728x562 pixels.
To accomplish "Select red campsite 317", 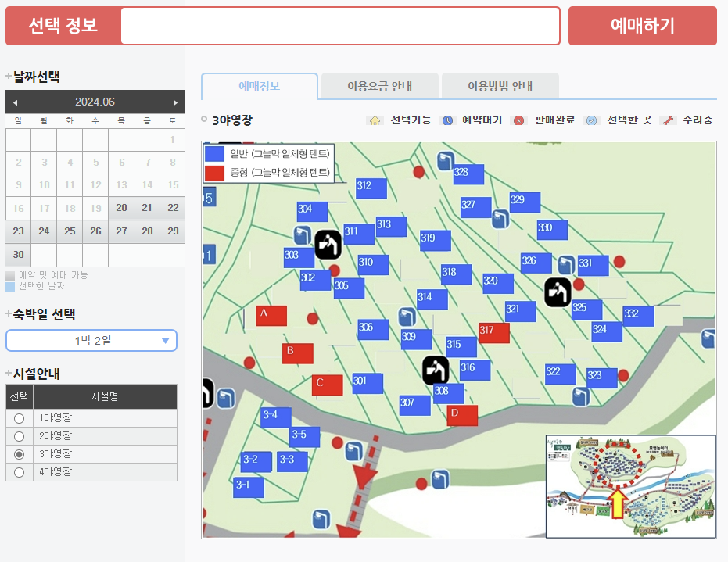I will point(494,333).
